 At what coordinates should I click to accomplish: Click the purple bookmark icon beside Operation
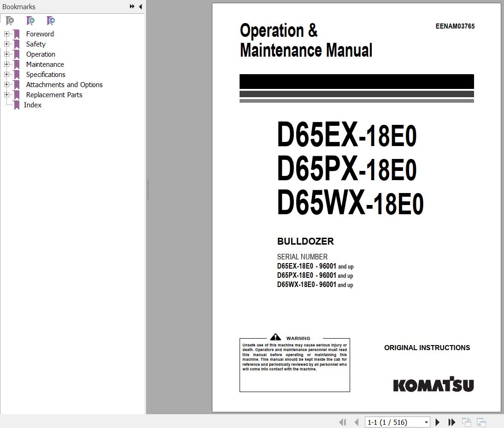(17, 54)
